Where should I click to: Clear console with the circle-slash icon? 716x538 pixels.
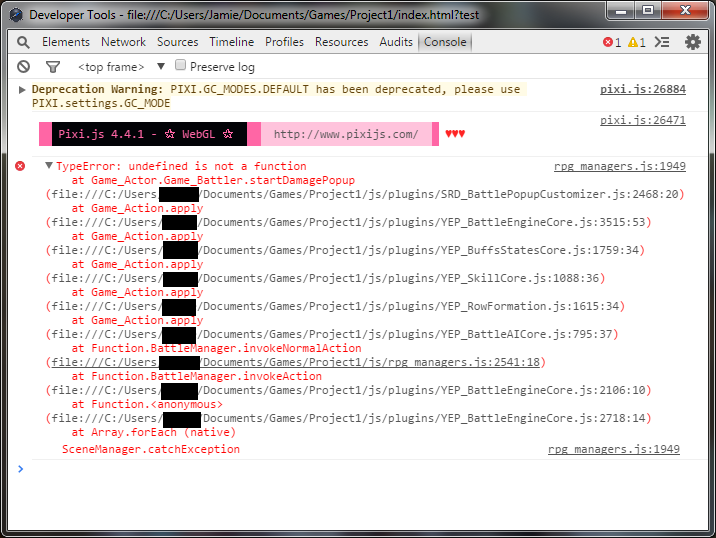tap(23, 67)
